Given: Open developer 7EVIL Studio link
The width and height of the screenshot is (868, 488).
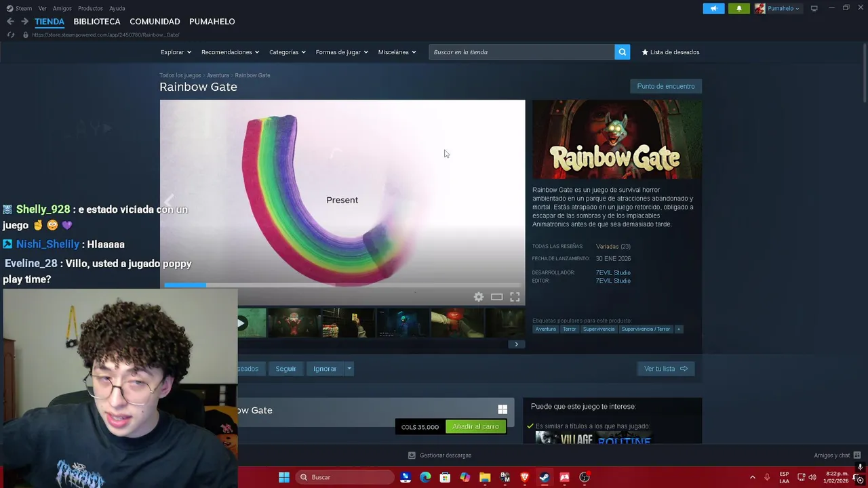Looking at the screenshot, I should (x=613, y=272).
